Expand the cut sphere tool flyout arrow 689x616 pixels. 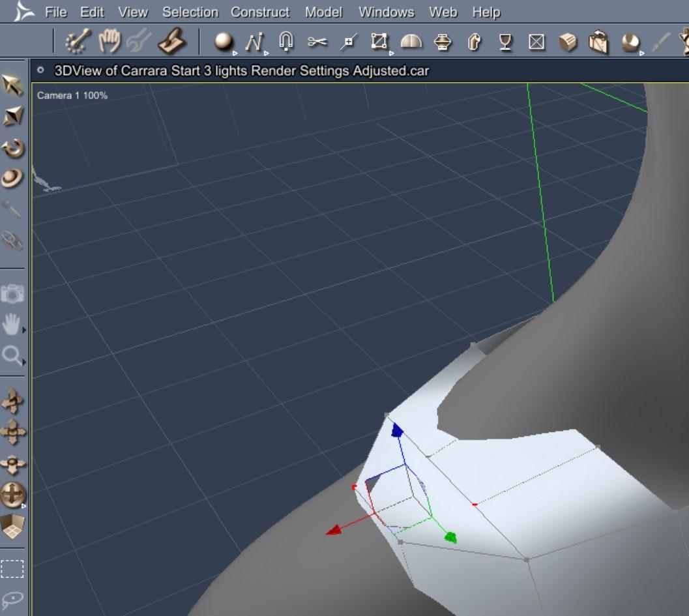[x=641, y=53]
